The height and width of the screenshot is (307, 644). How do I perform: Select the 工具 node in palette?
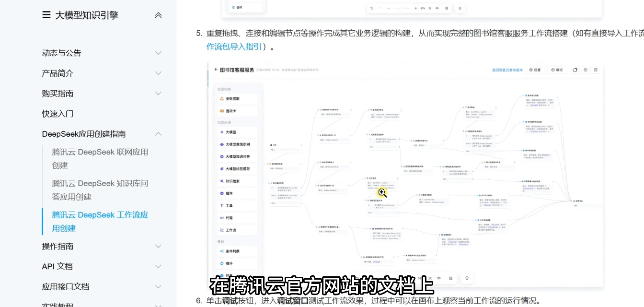pos(237,205)
